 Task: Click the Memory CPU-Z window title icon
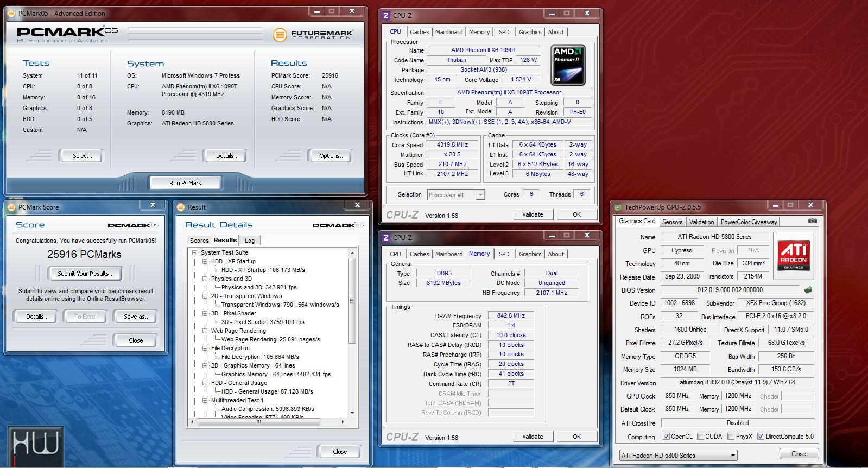pyautogui.click(x=386, y=237)
